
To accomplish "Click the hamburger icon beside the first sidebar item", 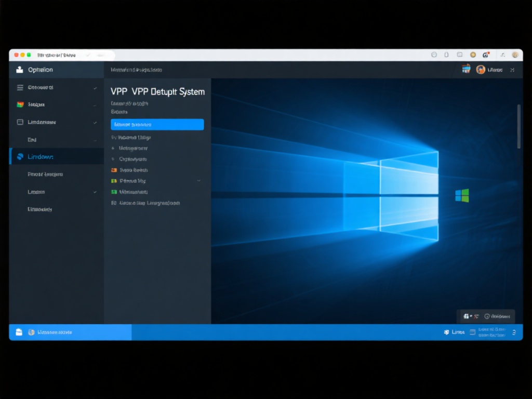I will (20, 87).
